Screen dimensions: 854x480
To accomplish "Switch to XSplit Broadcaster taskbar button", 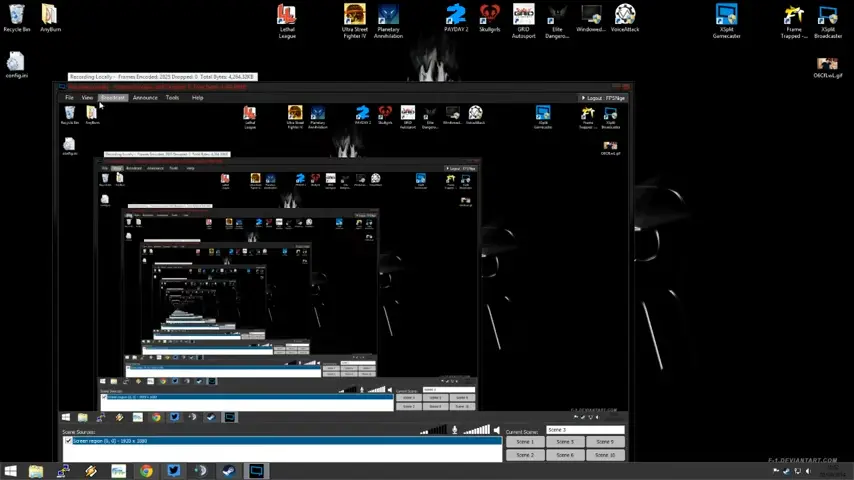I will click(x=257, y=471).
